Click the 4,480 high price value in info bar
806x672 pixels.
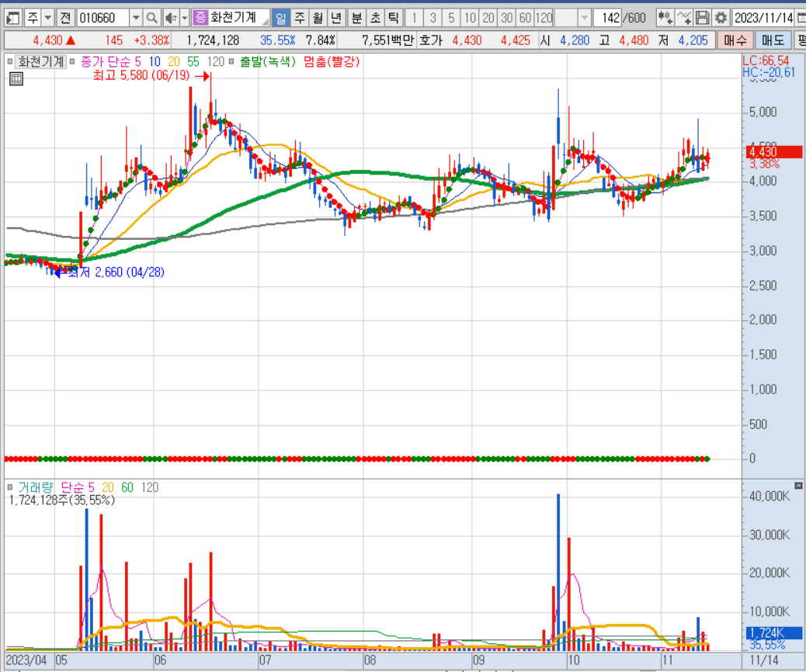pyautogui.click(x=634, y=40)
